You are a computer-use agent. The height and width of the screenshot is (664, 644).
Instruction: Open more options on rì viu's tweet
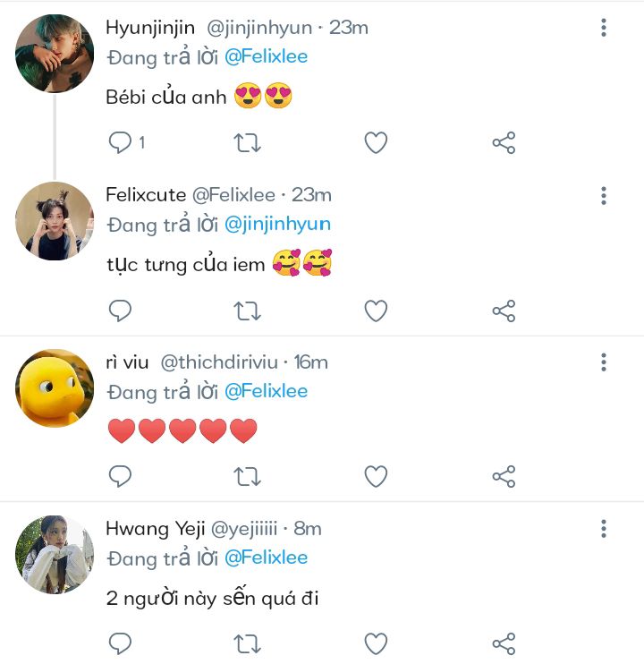click(x=604, y=362)
